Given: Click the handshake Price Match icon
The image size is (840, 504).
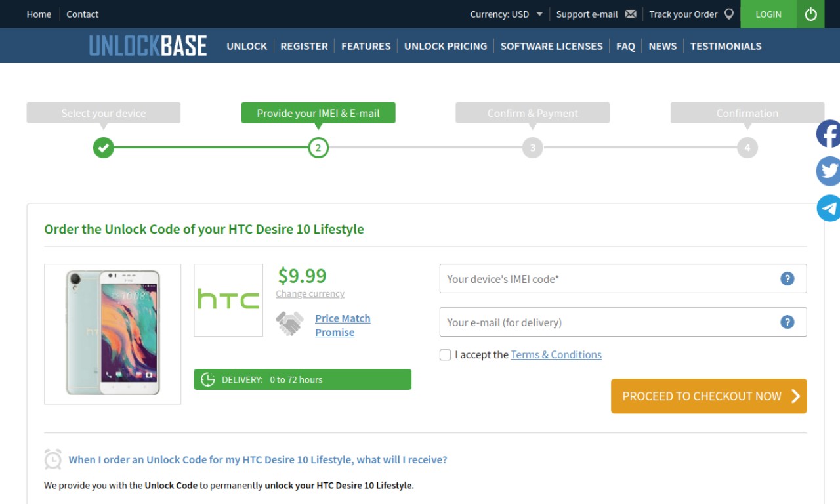Looking at the screenshot, I should (x=289, y=324).
